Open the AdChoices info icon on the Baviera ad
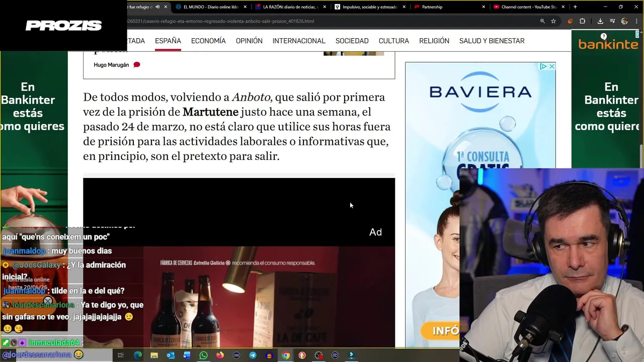The image size is (644, 362). pyautogui.click(x=543, y=66)
